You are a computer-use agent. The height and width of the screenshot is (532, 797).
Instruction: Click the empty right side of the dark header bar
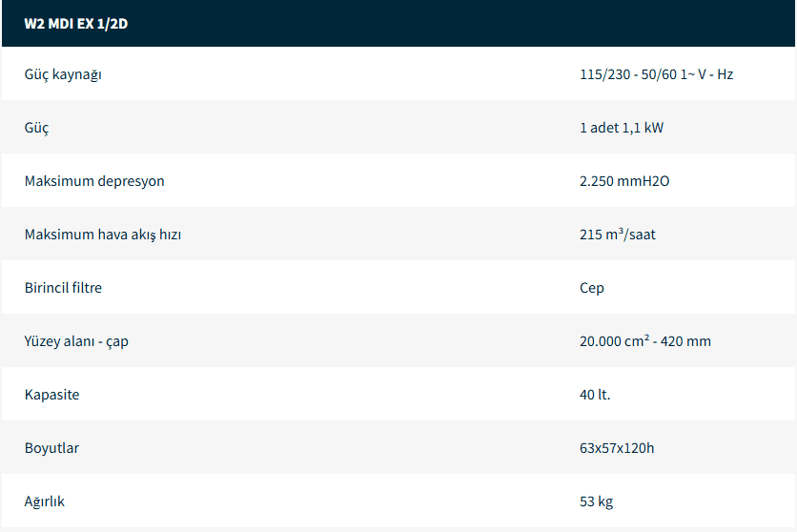(572, 24)
